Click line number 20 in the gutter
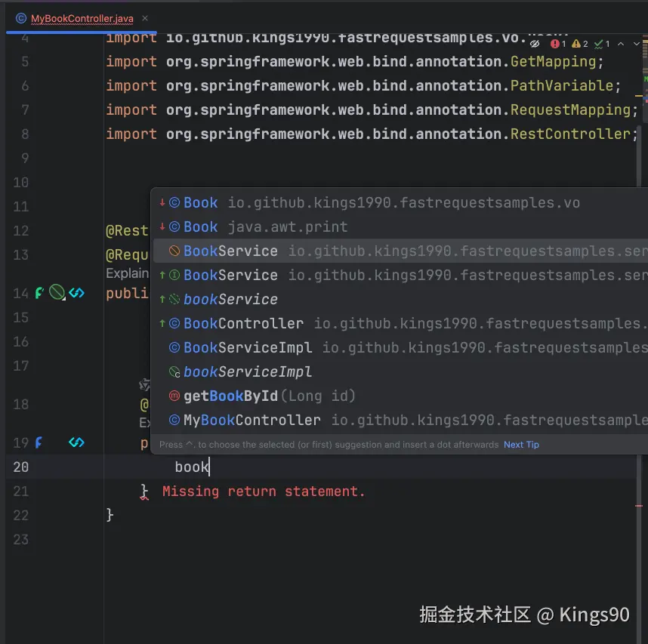The height and width of the screenshot is (644, 648). 20,467
